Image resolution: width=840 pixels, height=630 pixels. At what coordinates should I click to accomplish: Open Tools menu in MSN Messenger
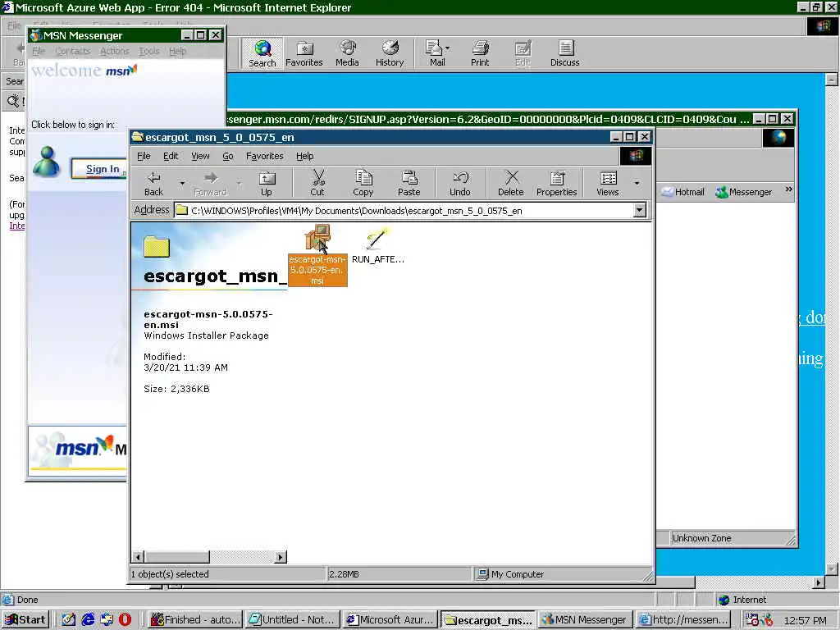click(149, 51)
